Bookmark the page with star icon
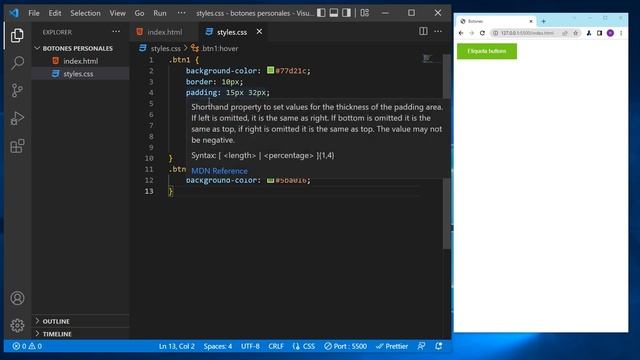 576,33
